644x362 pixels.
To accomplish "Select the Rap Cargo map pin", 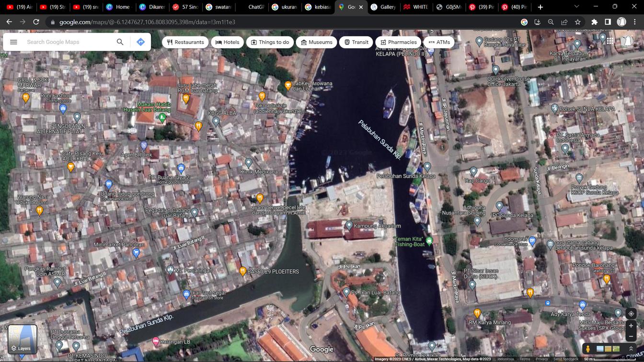I will pos(473,171).
